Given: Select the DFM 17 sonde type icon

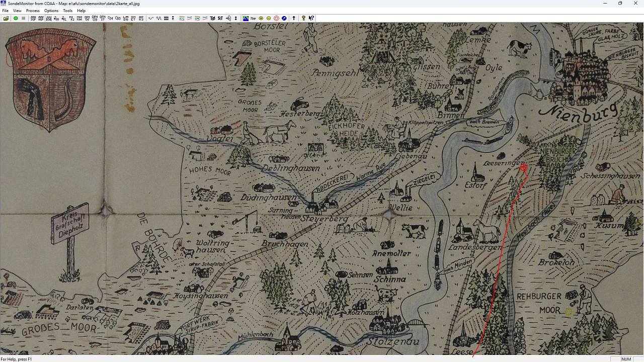Looking at the screenshot, I should click(x=102, y=18).
